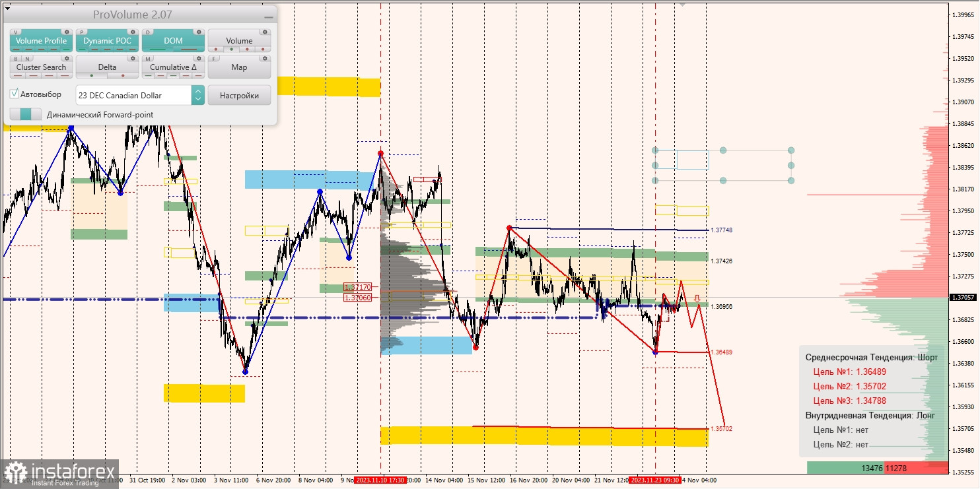Image resolution: width=980 pixels, height=489 pixels.
Task: Open Volume Profile gear settings
Action: (x=66, y=32)
